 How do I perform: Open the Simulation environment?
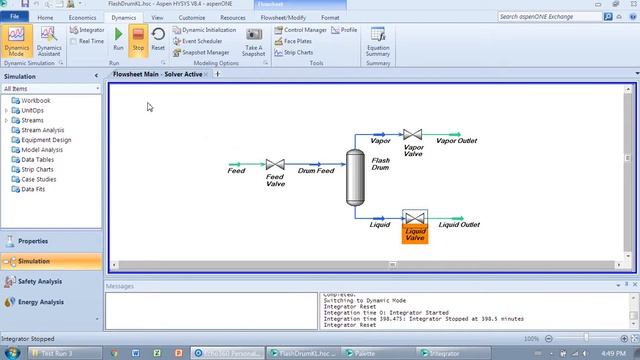point(51,261)
